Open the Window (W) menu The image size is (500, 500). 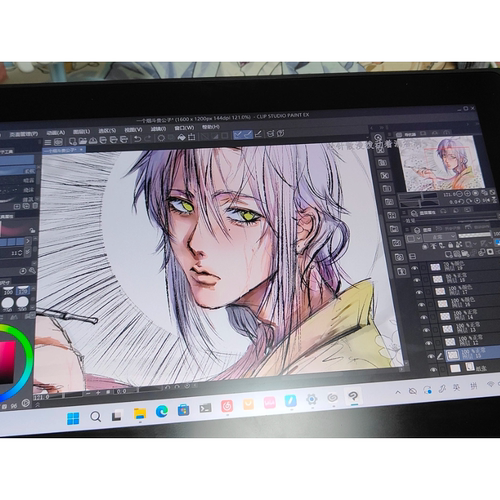[184, 128]
